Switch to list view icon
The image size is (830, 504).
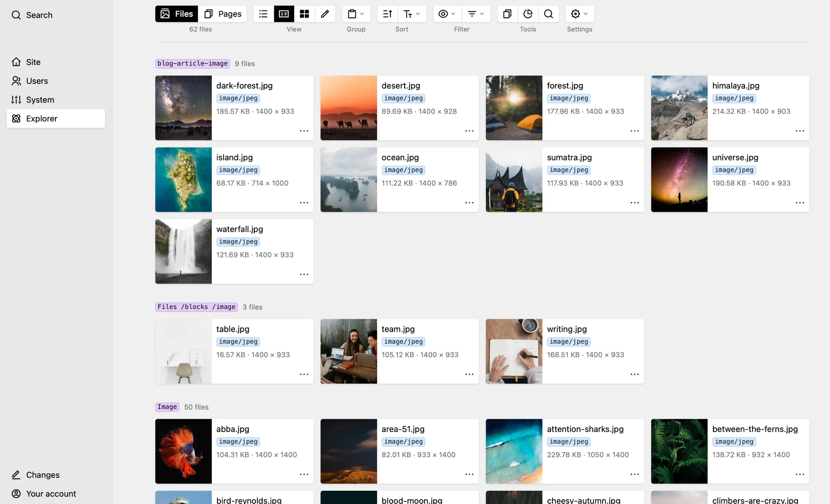pos(263,14)
